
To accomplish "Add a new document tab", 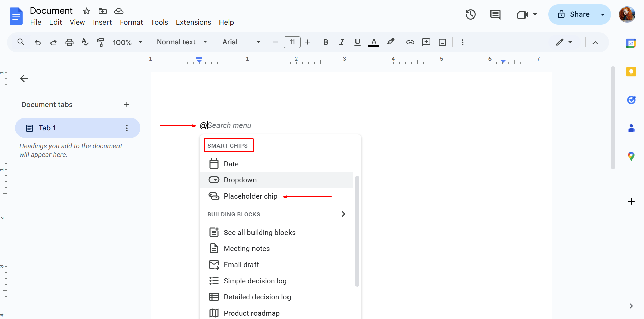I will (x=127, y=105).
